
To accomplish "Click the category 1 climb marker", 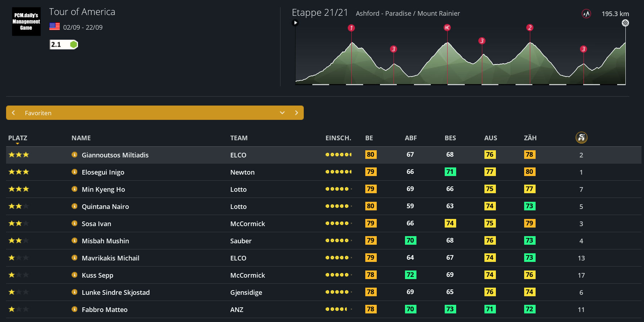I will [351, 28].
